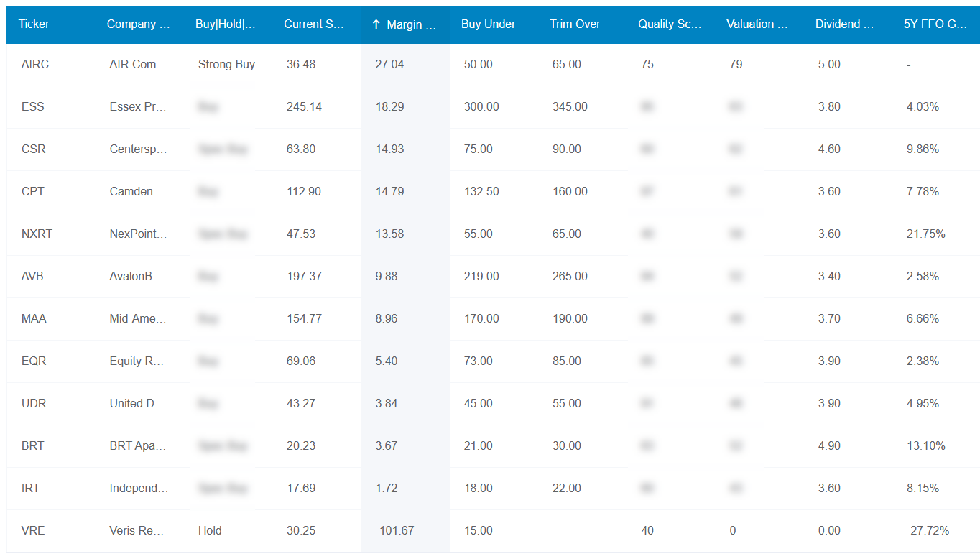Viewport: 980px width, 554px height.
Task: Click the Strong Buy rating for AIRC
Action: (226, 65)
